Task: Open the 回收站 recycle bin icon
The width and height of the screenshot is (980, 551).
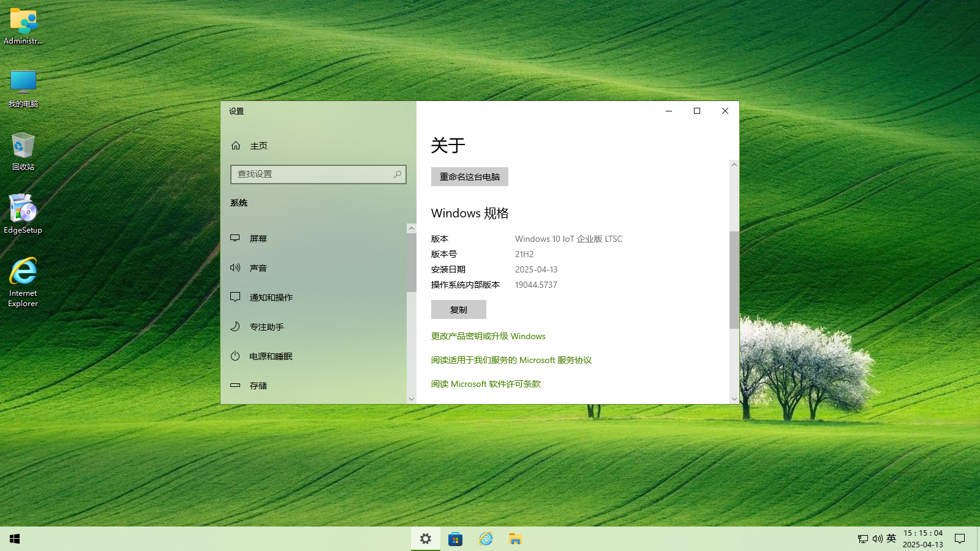Action: point(23,151)
